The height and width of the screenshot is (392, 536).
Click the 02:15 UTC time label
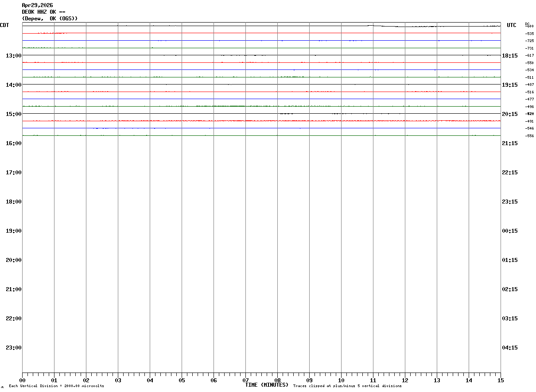coord(510,289)
